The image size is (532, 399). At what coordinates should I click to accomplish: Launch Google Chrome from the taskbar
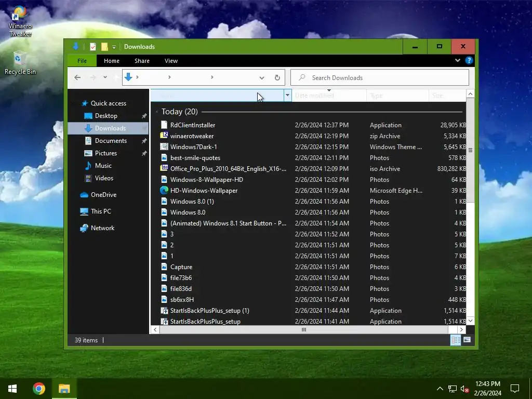38,389
